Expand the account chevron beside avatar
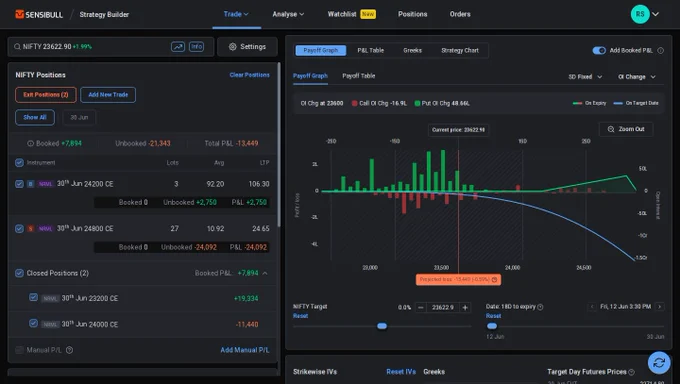This screenshot has height=384, width=680. (655, 14)
